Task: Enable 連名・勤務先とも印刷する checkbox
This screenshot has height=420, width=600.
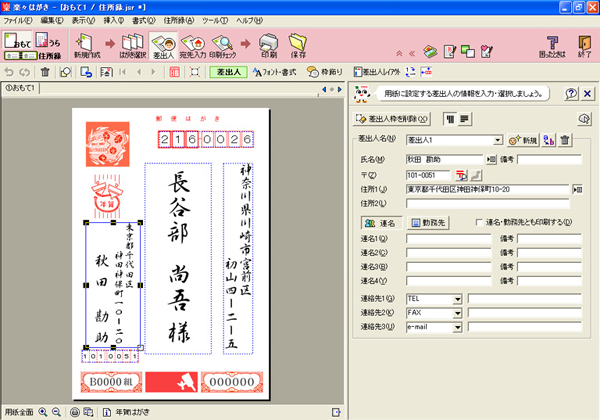Action: click(480, 222)
